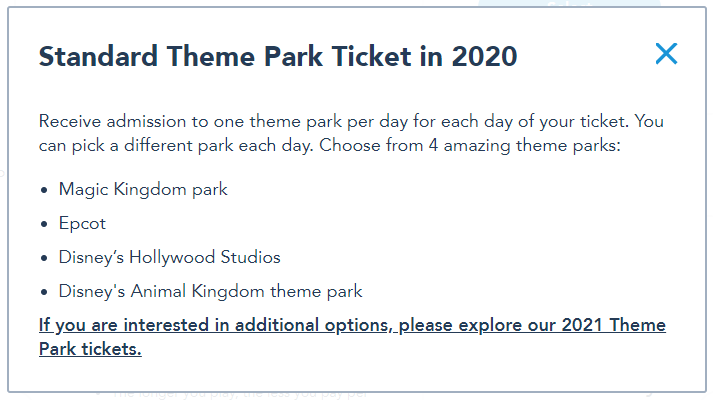
Task: Select the Disney's Hollywood Studios list item
Action: [169, 257]
